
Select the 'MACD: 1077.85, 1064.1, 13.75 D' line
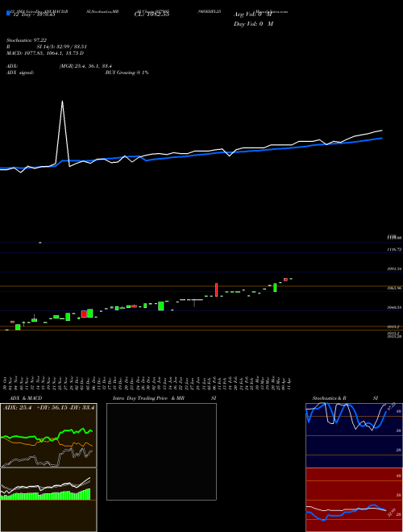[45, 53]
